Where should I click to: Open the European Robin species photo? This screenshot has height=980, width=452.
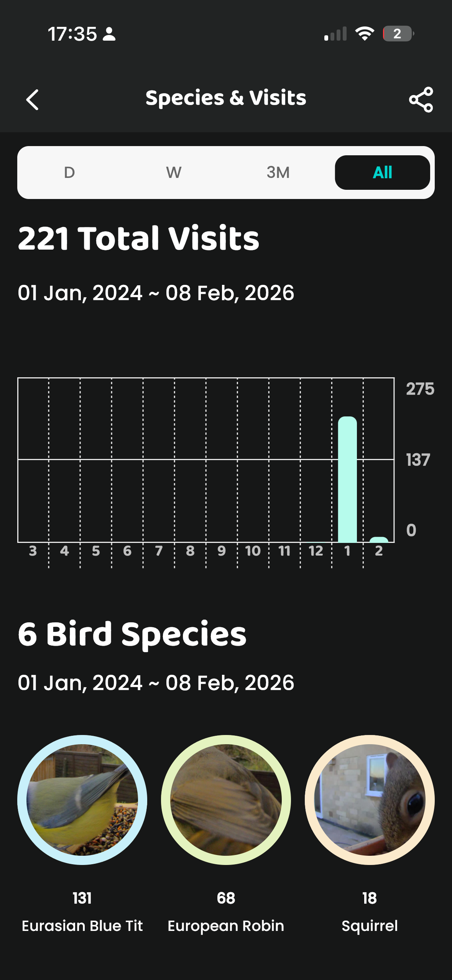(226, 799)
